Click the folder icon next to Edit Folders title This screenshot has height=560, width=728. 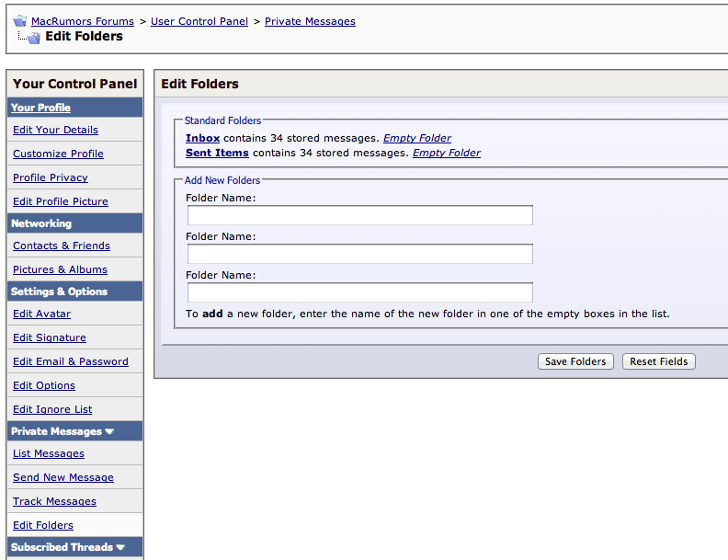(x=34, y=38)
